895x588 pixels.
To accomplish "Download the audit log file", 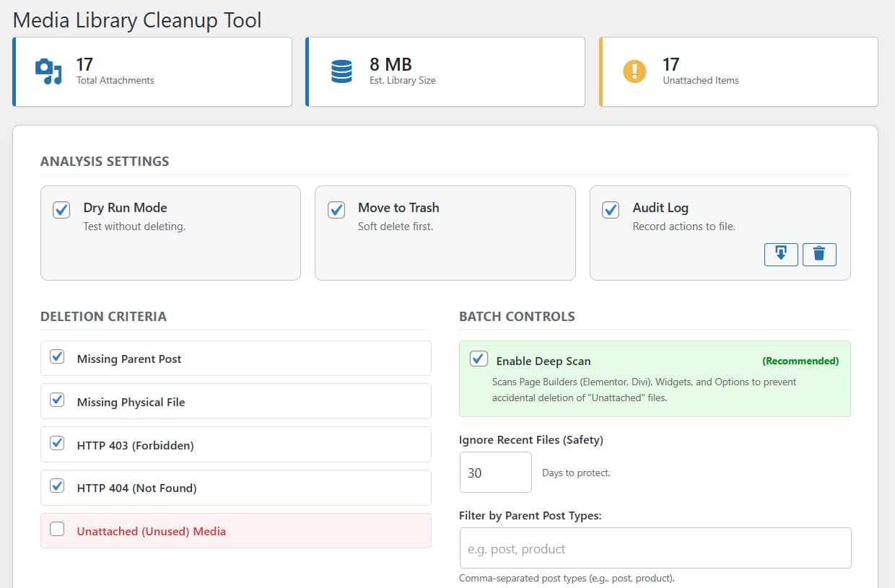I will click(x=781, y=254).
